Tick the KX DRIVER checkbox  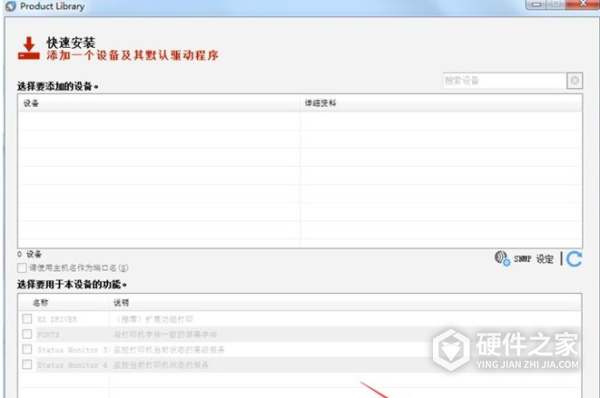pos(27,319)
